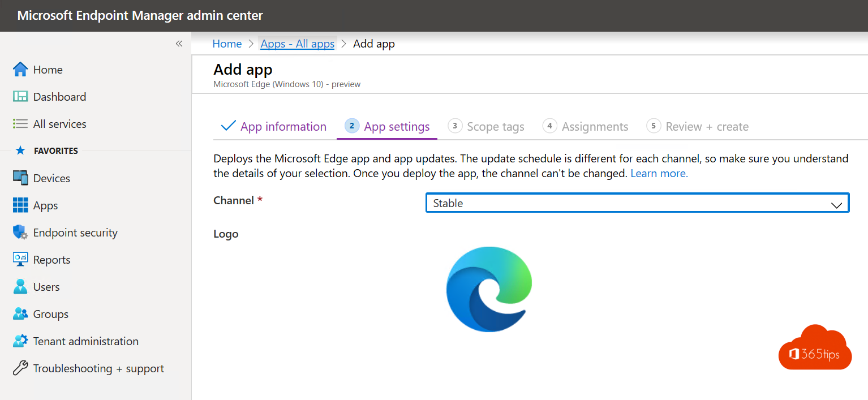Click the step 3 circle for Scope tags
868x400 pixels.
(x=455, y=126)
